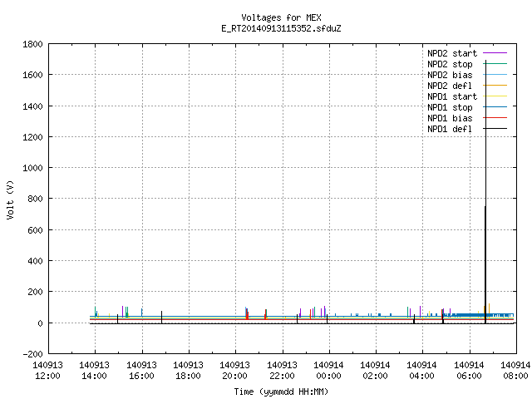The height and width of the screenshot is (399, 532).
Task: Click the '140914 08:00' x-axis tick label
Action: (x=515, y=371)
